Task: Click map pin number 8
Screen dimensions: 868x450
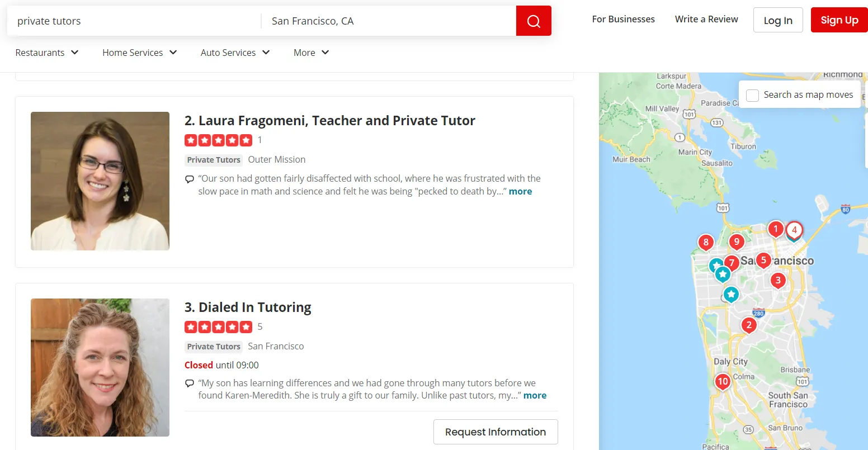Action: 706,243
